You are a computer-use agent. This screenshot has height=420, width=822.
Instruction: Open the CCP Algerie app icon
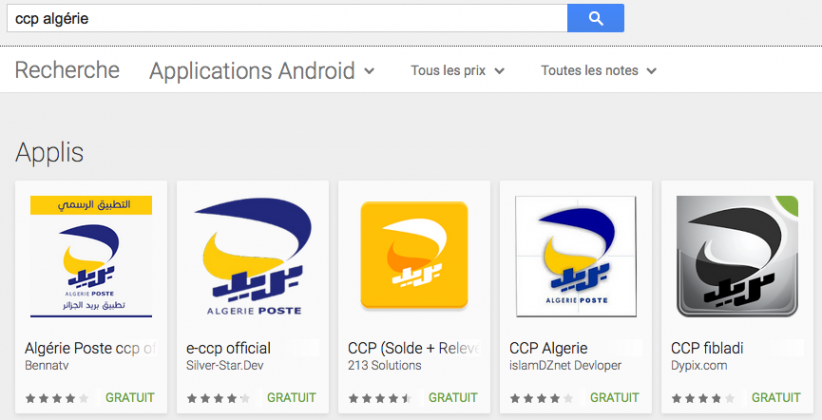[576, 256]
